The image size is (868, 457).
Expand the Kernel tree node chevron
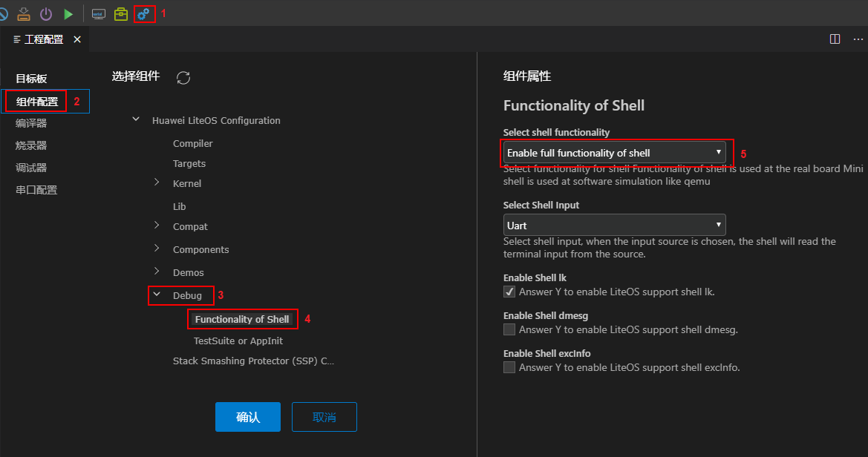point(157,182)
